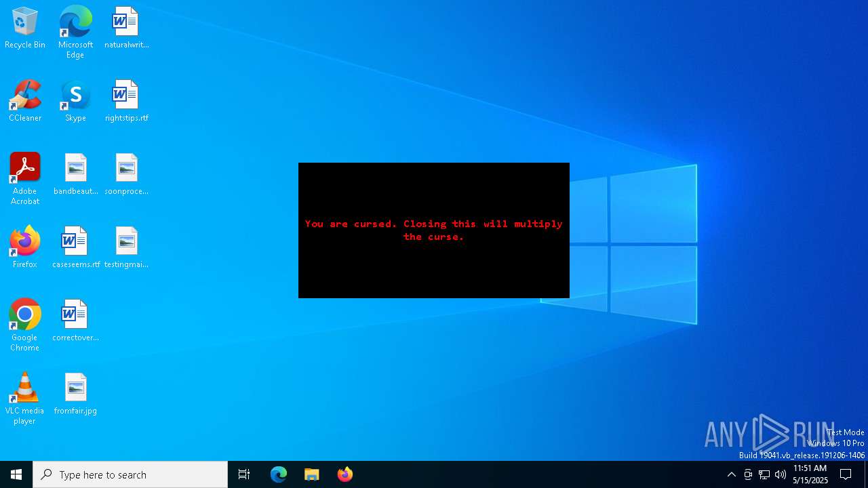Viewport: 868px width, 488px height.
Task: Select the Recycle Bin desktop icon
Action: pos(25,28)
